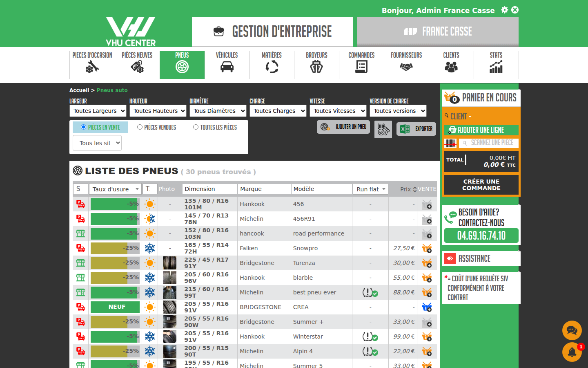
Task: Click the NEUF wear bar on CREA row
Action: (x=115, y=307)
